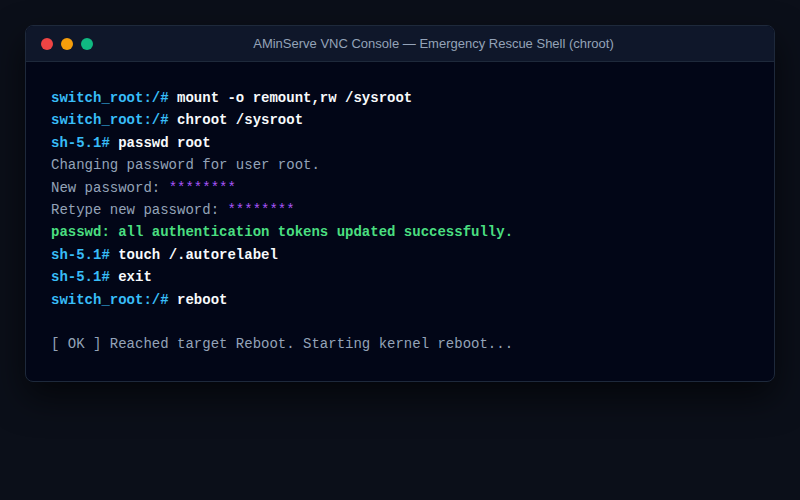This screenshot has width=800, height=500.
Task: Click the green maximize window dot
Action: coord(87,44)
